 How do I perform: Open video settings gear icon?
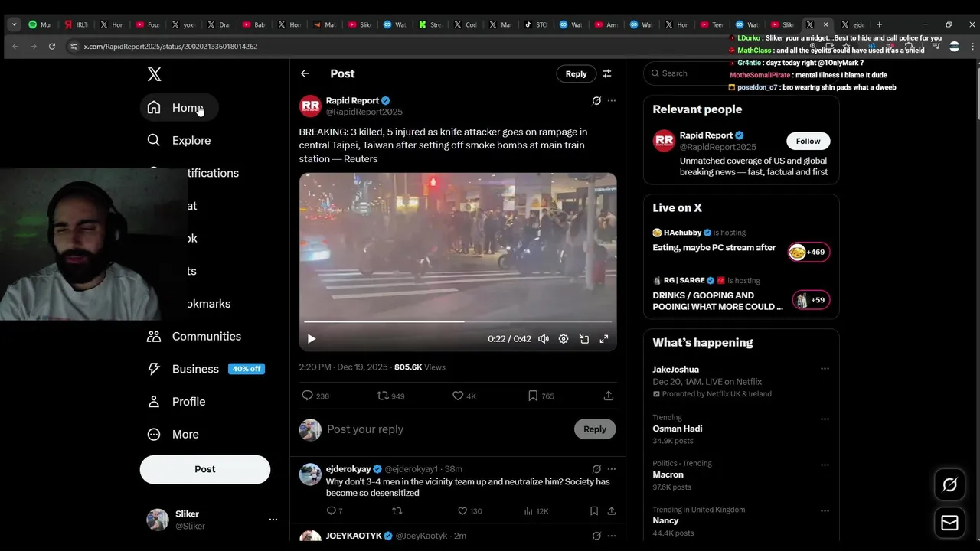(x=563, y=339)
